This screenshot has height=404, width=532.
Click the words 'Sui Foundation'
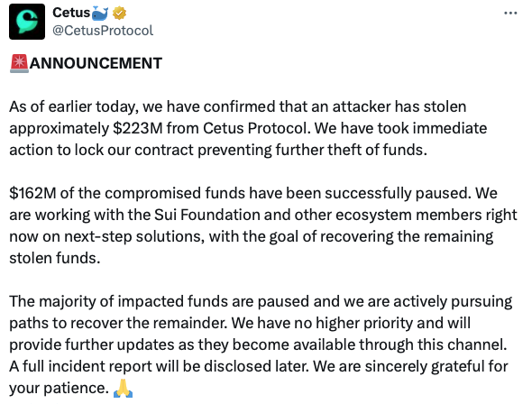pos(207,215)
